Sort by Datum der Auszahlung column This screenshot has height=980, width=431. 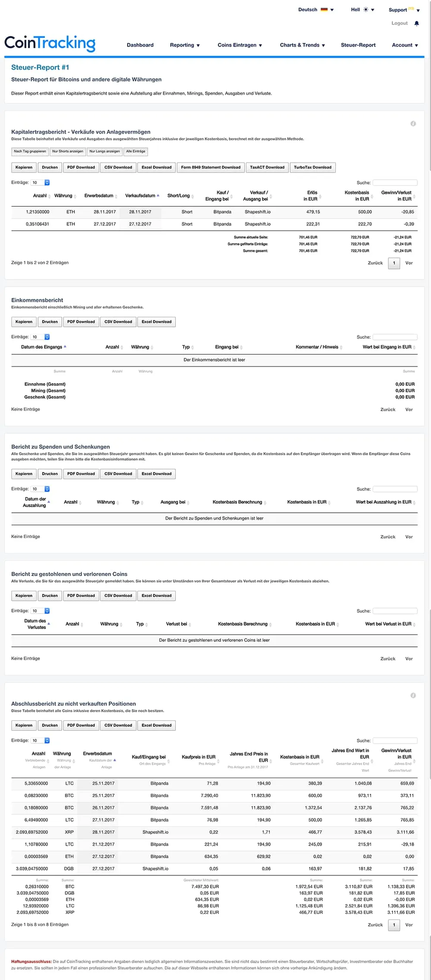[36, 502]
